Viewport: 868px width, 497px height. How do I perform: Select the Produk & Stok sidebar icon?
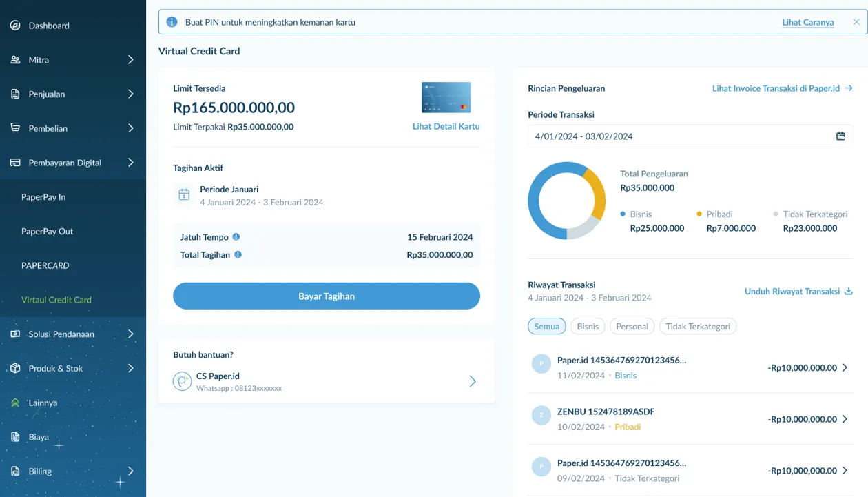[14, 368]
